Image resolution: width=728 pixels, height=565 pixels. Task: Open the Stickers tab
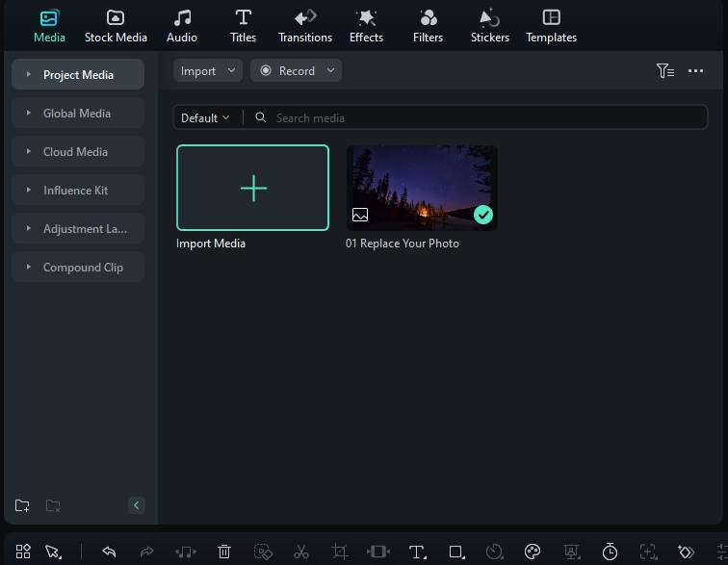(x=490, y=26)
